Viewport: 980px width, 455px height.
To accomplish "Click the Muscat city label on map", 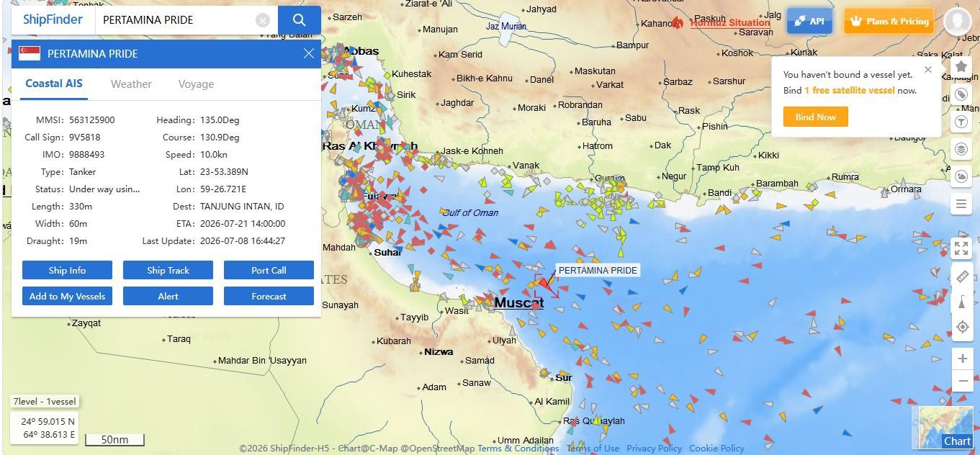I will click(518, 303).
